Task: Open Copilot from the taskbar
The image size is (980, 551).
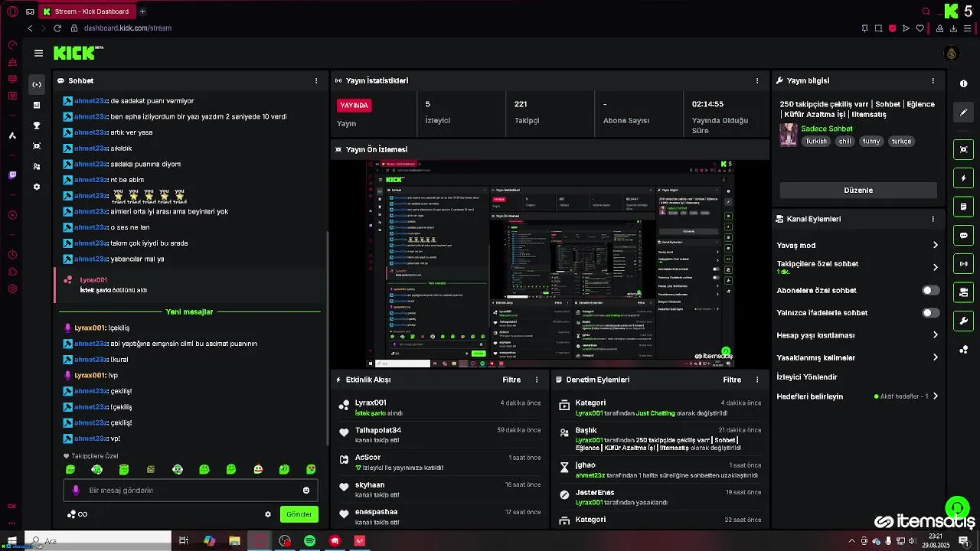Action: coord(209,541)
